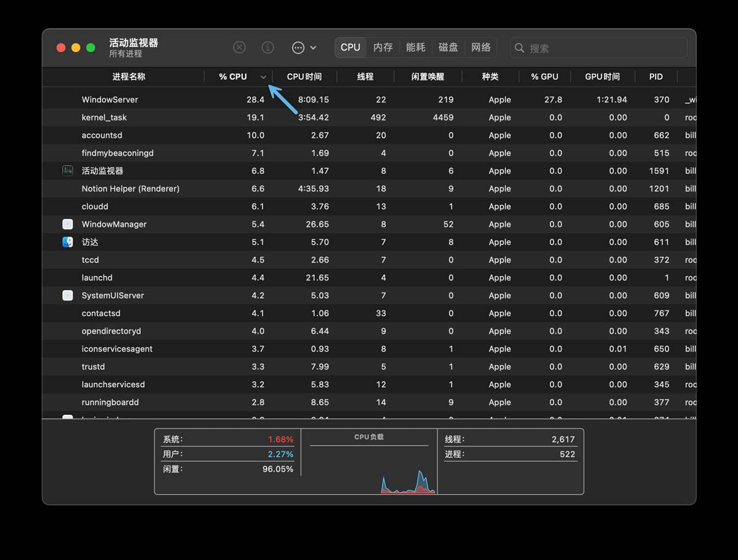Sort by the 进程名称 column header
The height and width of the screenshot is (560, 738).
129,77
